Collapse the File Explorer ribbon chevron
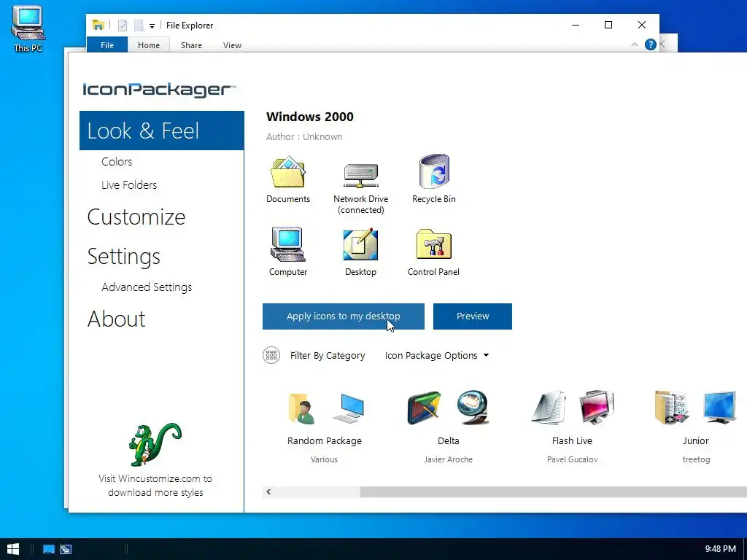The image size is (747, 560). coord(634,44)
